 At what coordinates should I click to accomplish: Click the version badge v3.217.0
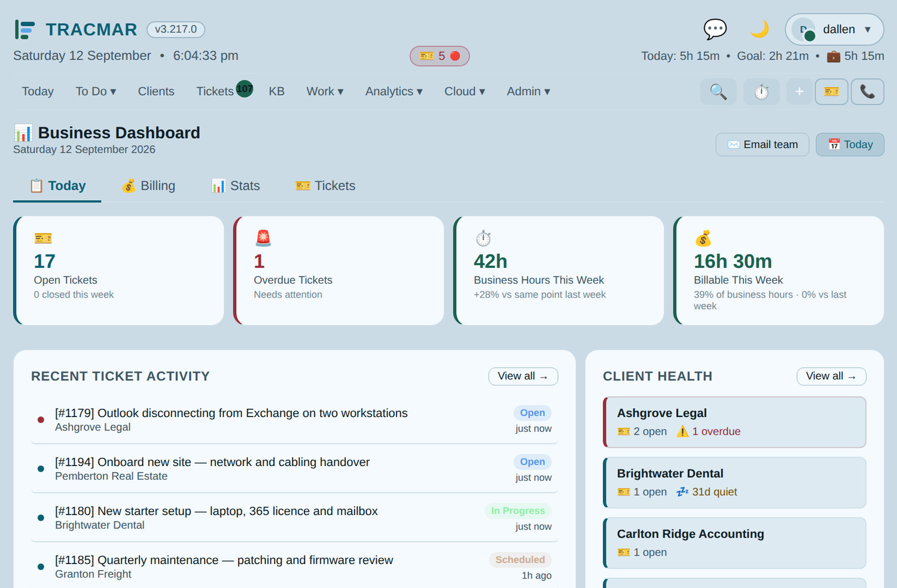tap(176, 29)
